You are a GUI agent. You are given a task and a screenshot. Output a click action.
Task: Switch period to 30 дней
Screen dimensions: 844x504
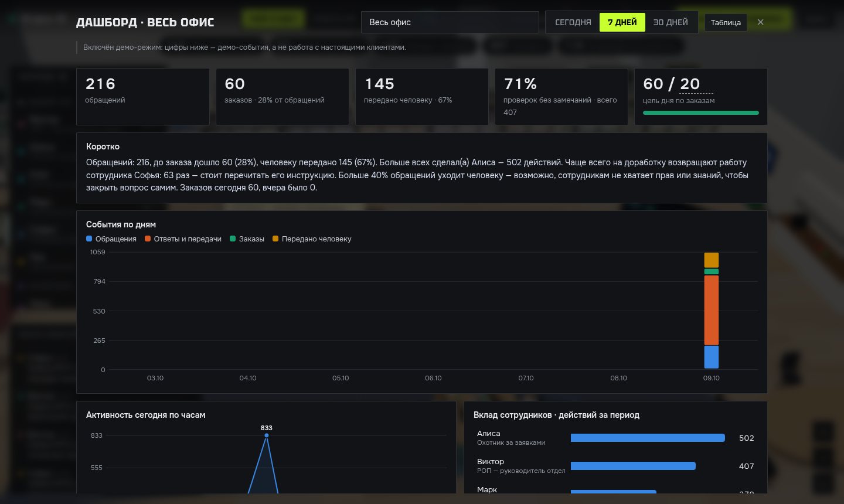pos(671,22)
